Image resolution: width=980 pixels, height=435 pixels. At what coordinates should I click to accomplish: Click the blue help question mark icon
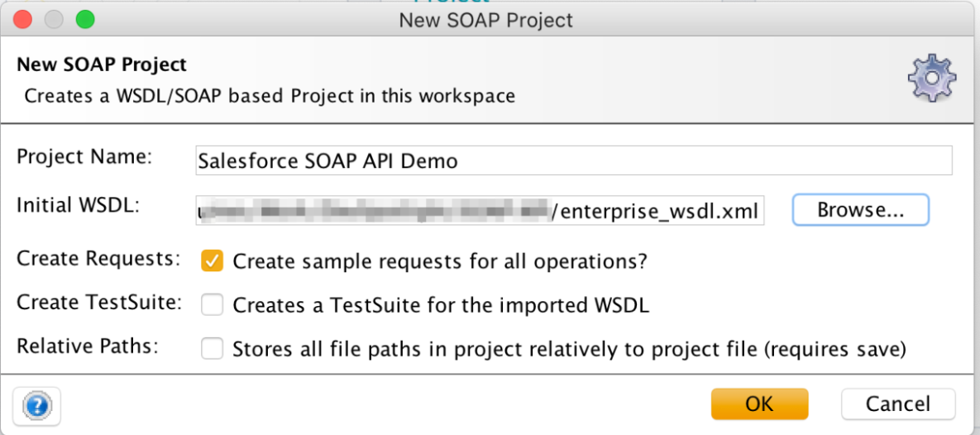pyautogui.click(x=37, y=405)
